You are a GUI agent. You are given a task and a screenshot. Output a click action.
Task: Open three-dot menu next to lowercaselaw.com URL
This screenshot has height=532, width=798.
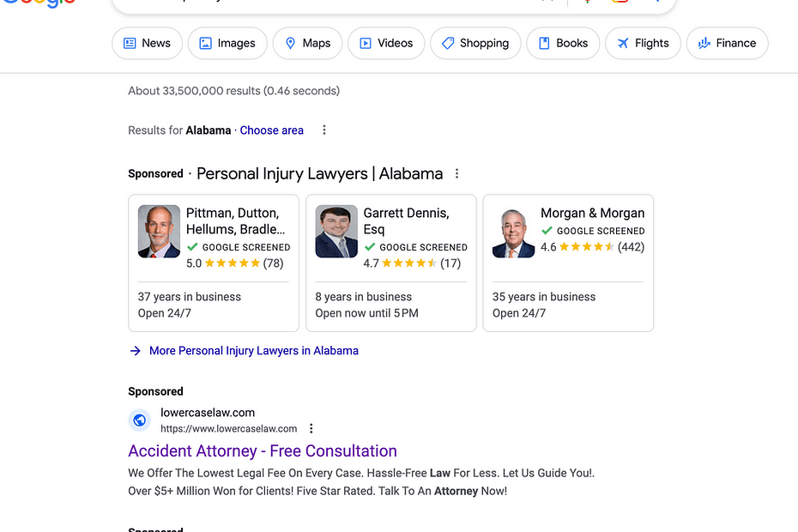coord(311,429)
